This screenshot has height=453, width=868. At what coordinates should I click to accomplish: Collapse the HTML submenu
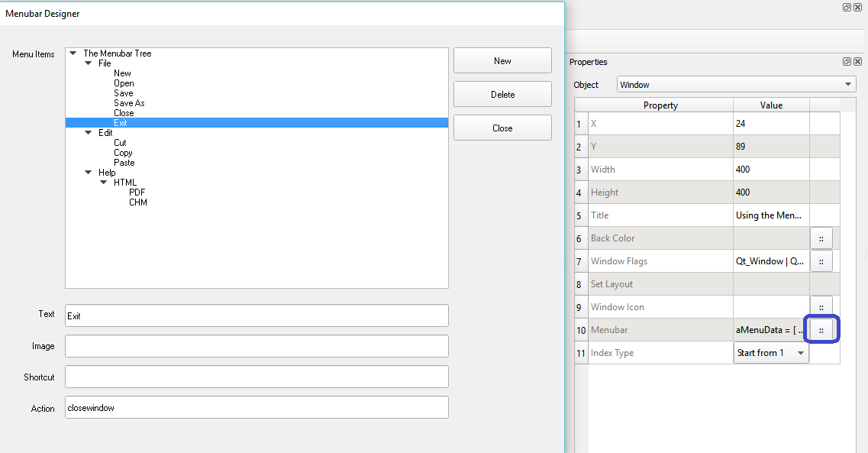click(x=105, y=182)
